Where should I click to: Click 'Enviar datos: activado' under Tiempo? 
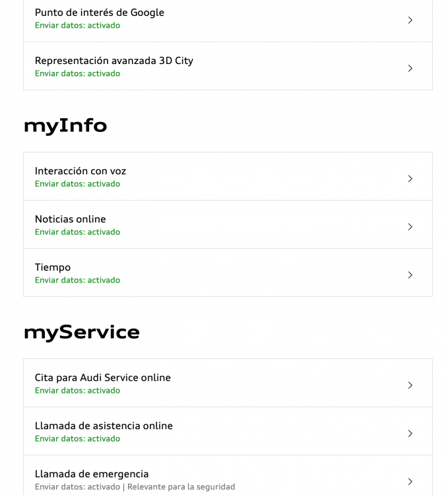pos(77,280)
